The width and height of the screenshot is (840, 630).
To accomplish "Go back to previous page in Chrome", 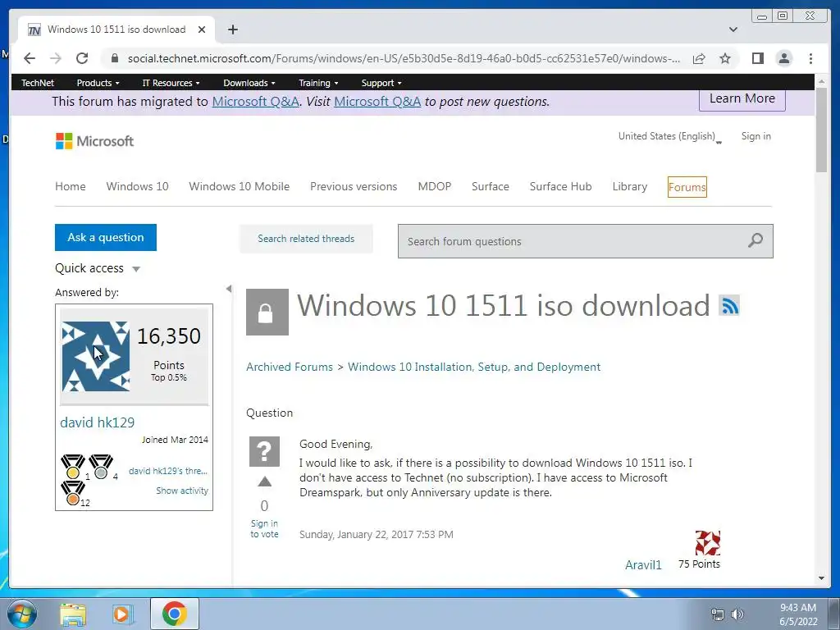I will point(30,58).
